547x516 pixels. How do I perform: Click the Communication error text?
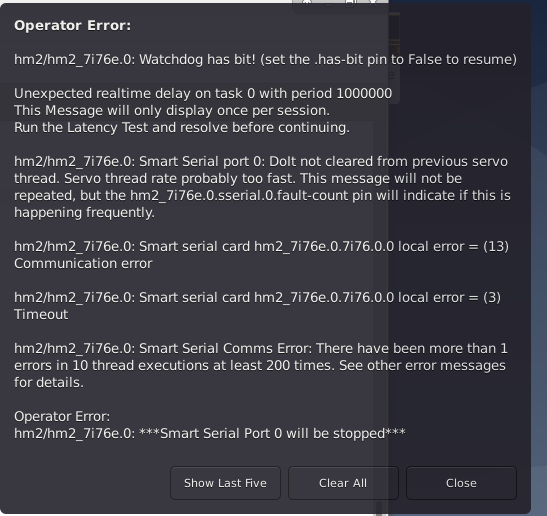pyautogui.click(x=83, y=264)
